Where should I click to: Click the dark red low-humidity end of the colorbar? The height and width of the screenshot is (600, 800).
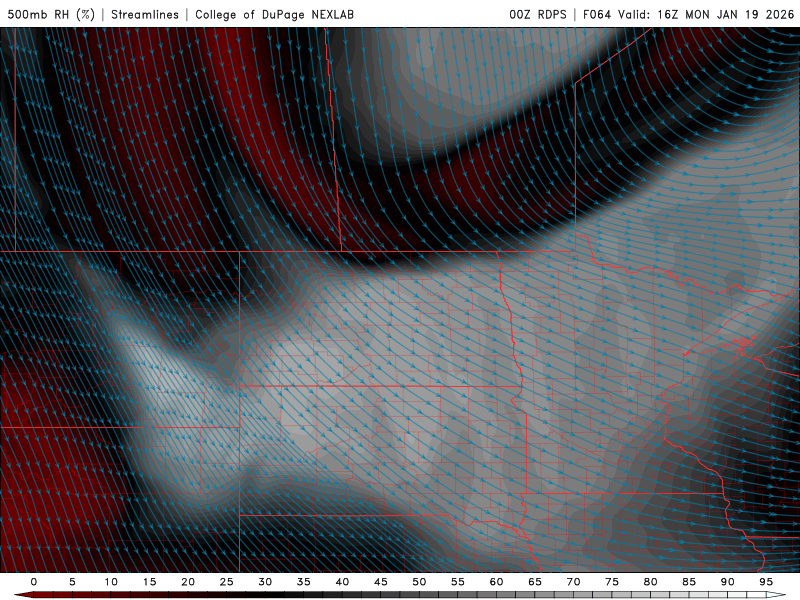coord(26,595)
